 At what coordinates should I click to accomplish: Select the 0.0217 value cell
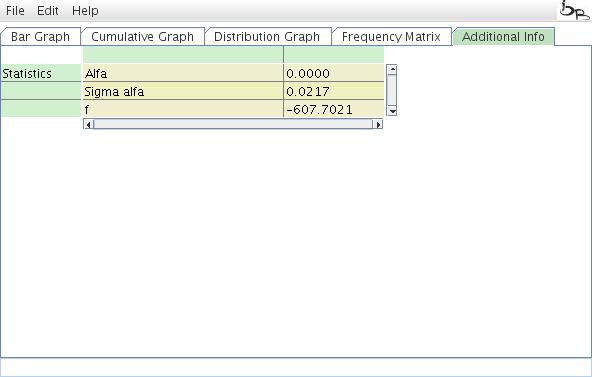point(334,91)
